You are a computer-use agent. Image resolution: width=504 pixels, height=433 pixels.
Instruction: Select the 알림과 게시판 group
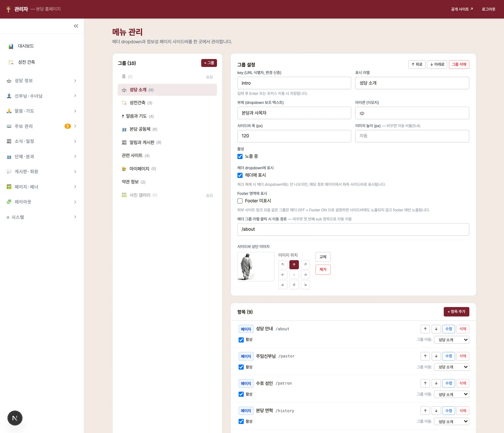(167, 142)
